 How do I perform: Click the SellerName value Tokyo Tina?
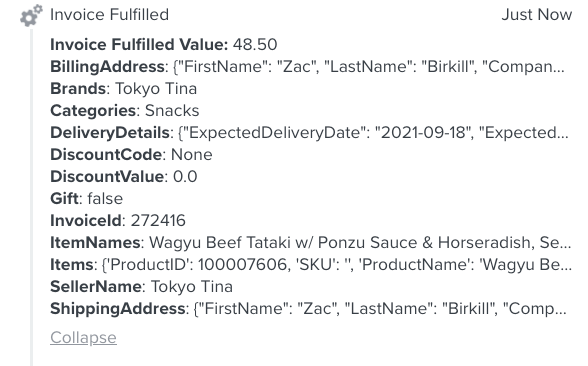[192, 287]
